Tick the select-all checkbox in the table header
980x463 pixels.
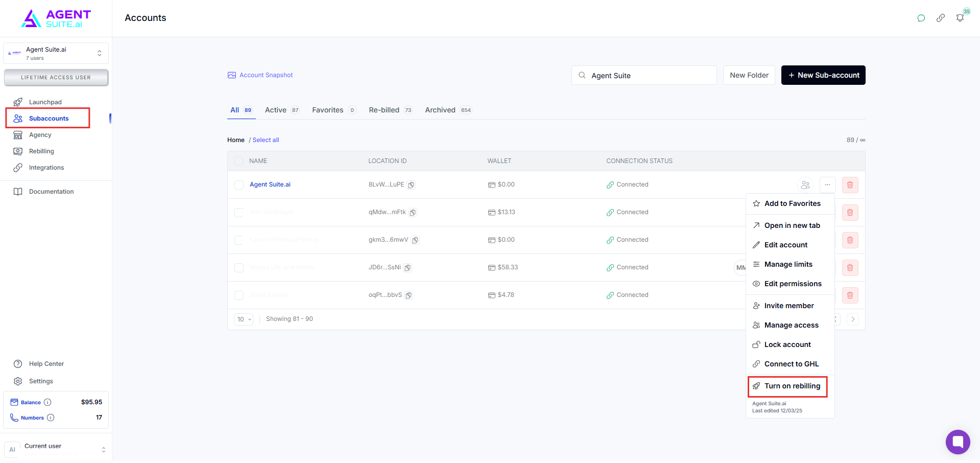click(238, 161)
